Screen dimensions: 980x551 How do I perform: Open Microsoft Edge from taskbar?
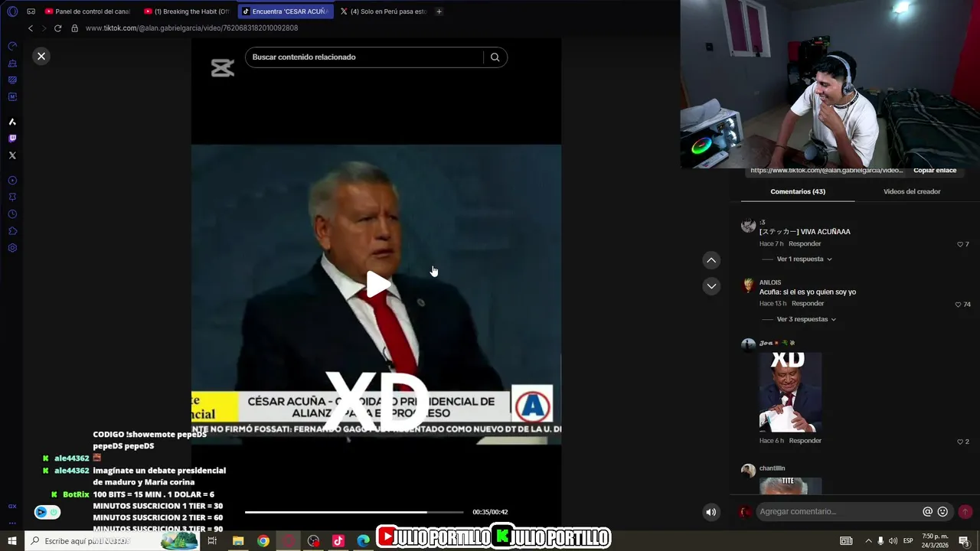[x=364, y=541]
